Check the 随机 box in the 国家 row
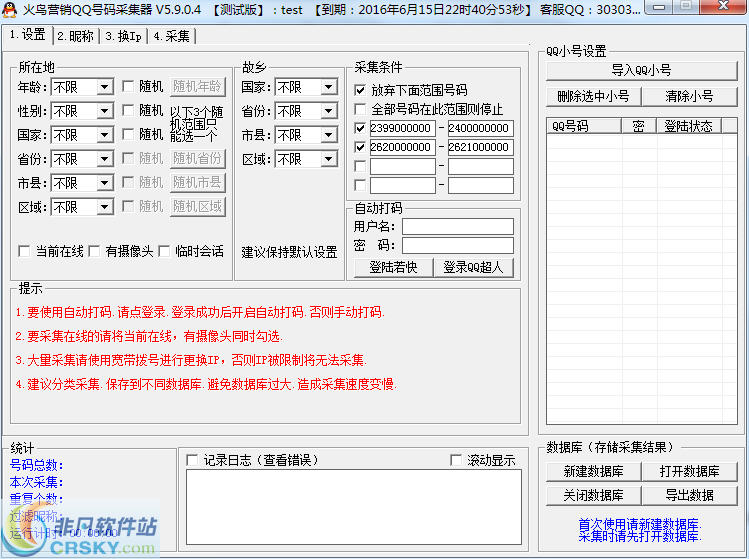749x559 pixels. coord(128,134)
